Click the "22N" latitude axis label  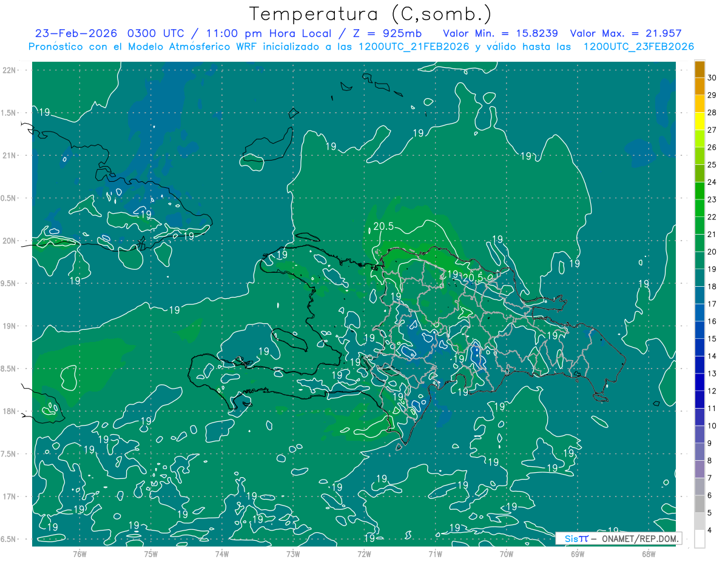coord(10,70)
